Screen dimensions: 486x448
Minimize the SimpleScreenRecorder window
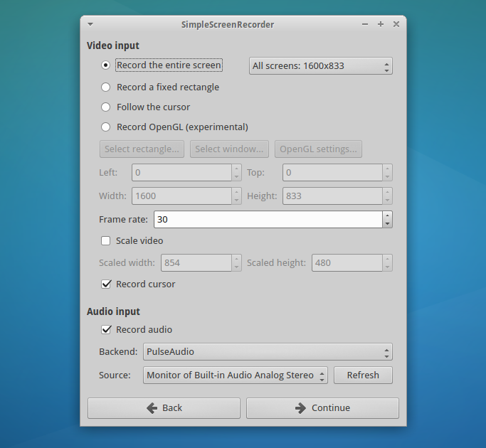[365, 24]
